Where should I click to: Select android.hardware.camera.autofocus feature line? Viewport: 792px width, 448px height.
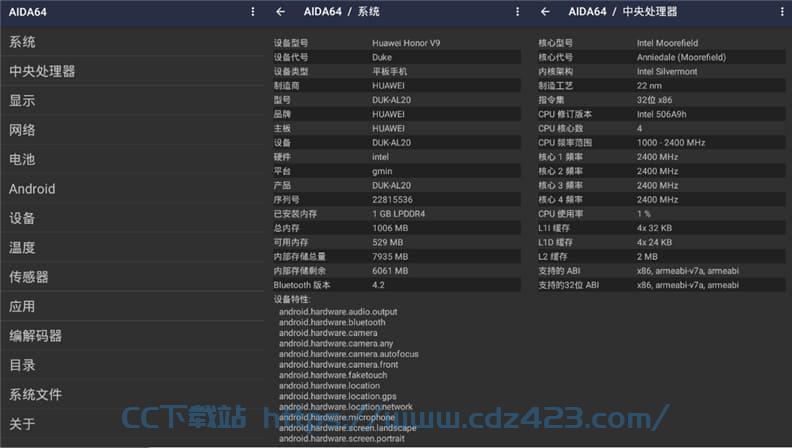click(x=349, y=354)
